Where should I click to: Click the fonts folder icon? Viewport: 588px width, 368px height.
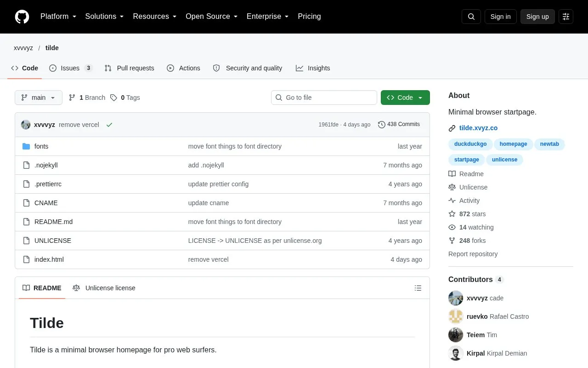(26, 146)
